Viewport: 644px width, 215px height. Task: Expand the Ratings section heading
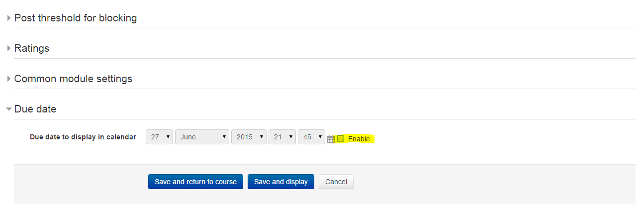click(32, 49)
